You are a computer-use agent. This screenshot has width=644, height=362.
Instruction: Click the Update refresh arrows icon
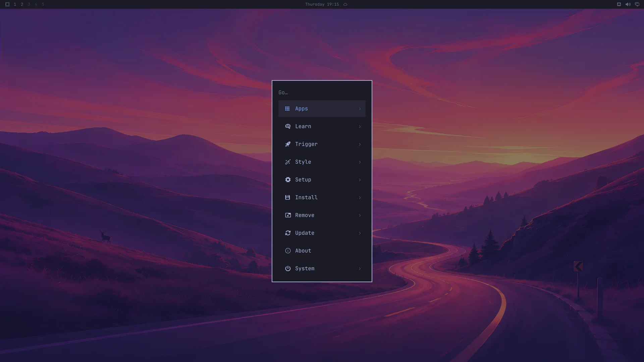pyautogui.click(x=288, y=233)
